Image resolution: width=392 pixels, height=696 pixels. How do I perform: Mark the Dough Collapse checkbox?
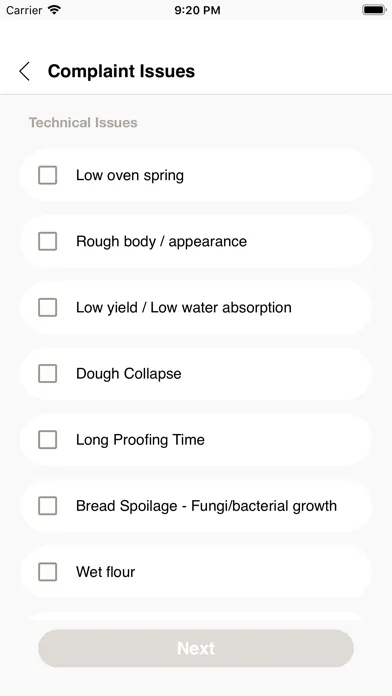48,374
